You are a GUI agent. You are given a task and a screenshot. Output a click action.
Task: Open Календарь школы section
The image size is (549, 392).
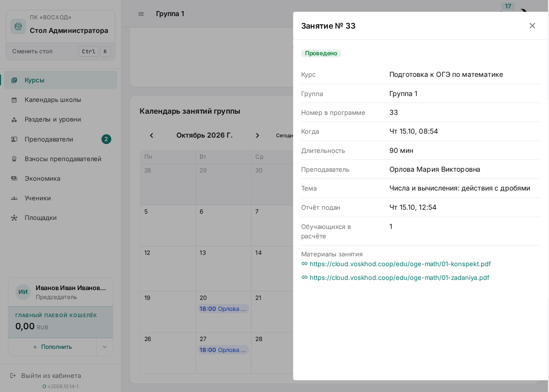tap(60, 100)
